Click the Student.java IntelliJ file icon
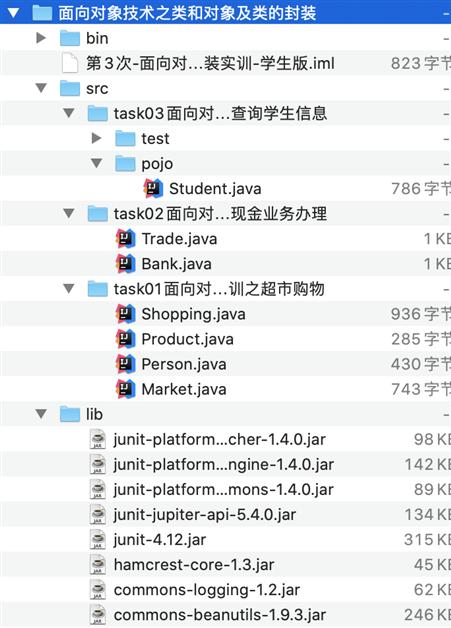This screenshot has height=628, width=451. pos(153,189)
